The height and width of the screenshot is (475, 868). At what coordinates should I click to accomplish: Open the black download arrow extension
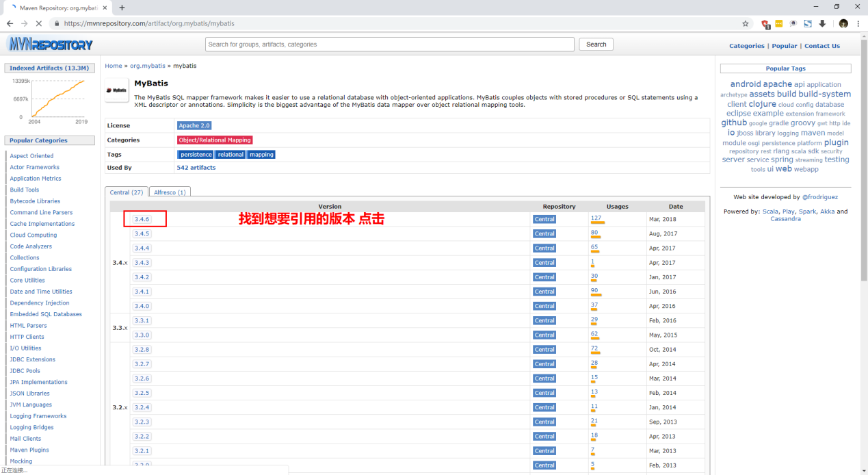click(x=822, y=23)
